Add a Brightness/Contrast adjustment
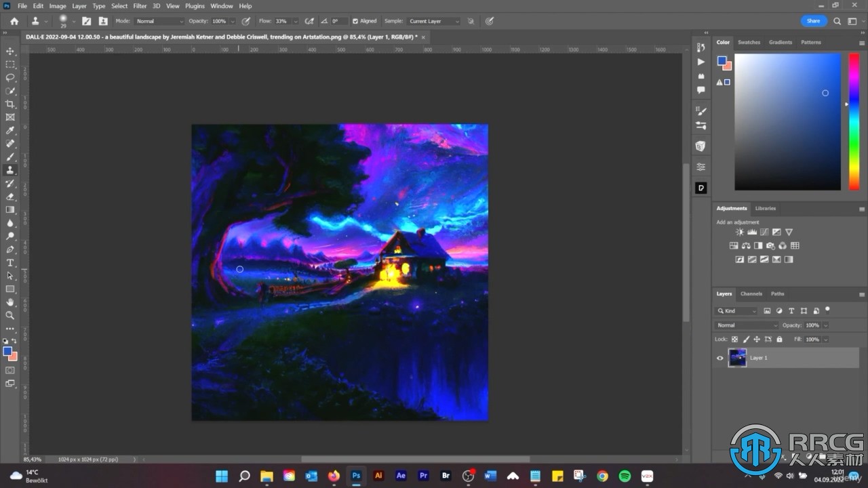868x488 pixels. 740,232
